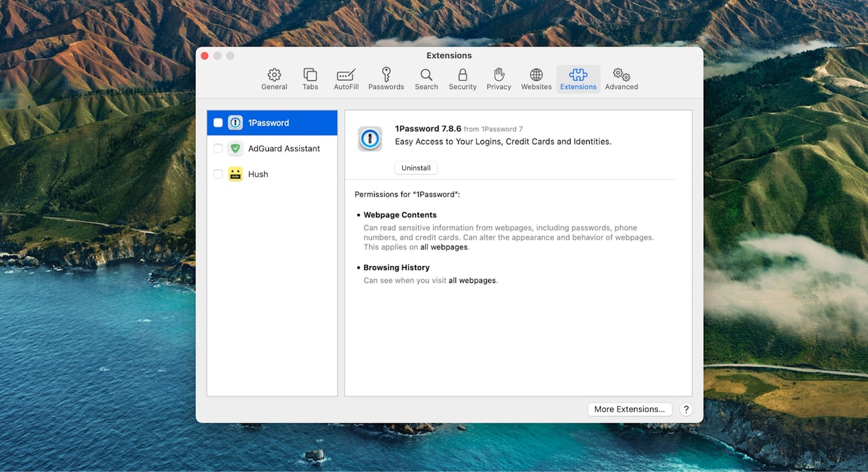Open help with the question mark button
The image size is (868, 472).
point(686,409)
